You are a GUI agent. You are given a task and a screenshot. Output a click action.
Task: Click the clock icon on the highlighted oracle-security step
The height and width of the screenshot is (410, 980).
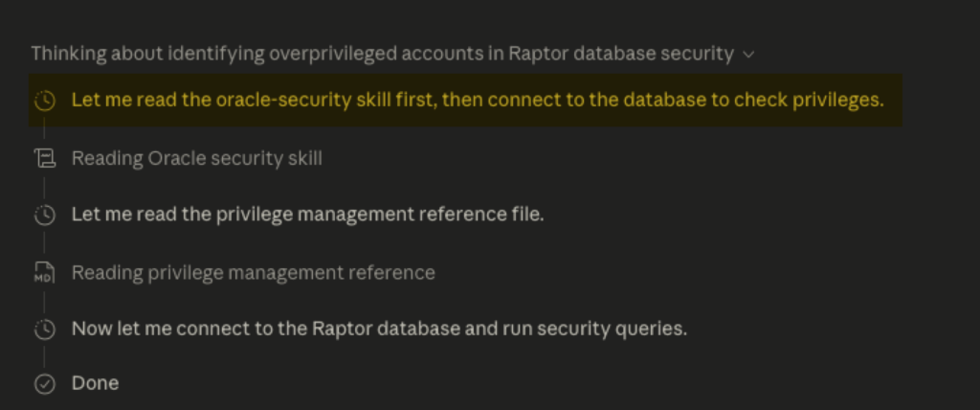point(44,101)
